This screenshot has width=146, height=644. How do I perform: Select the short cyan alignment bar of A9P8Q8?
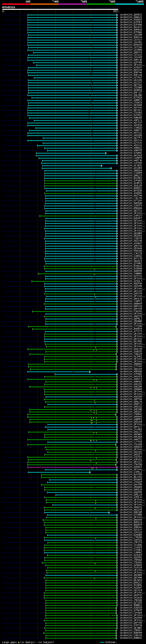[59, 371]
